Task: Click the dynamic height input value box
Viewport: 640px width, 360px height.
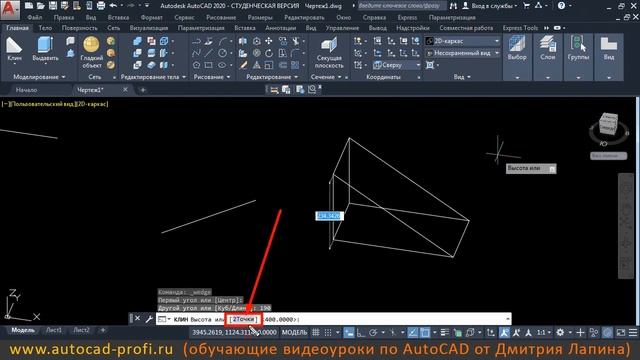Action: [329, 216]
